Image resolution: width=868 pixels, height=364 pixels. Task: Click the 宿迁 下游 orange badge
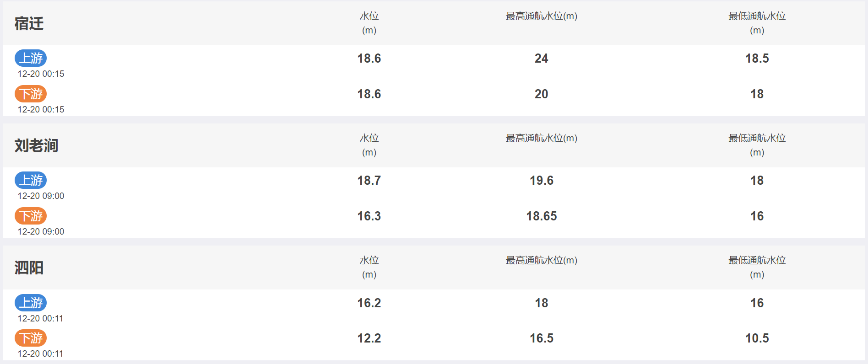pyautogui.click(x=31, y=94)
